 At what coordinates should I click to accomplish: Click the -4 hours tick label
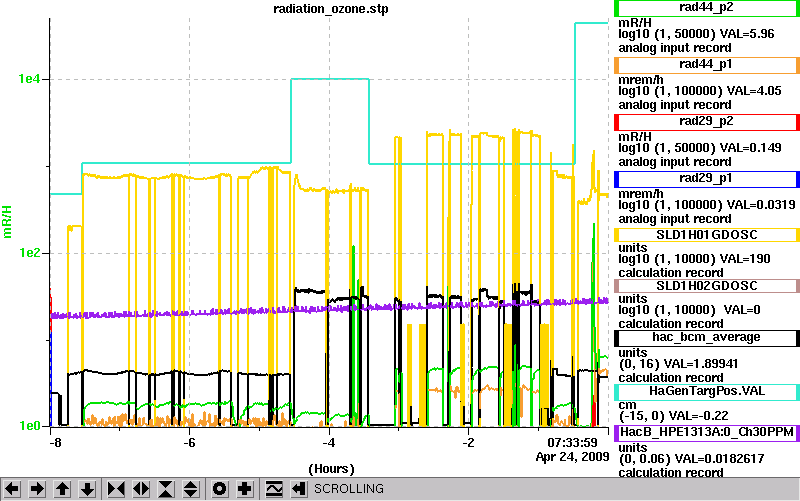pos(329,443)
